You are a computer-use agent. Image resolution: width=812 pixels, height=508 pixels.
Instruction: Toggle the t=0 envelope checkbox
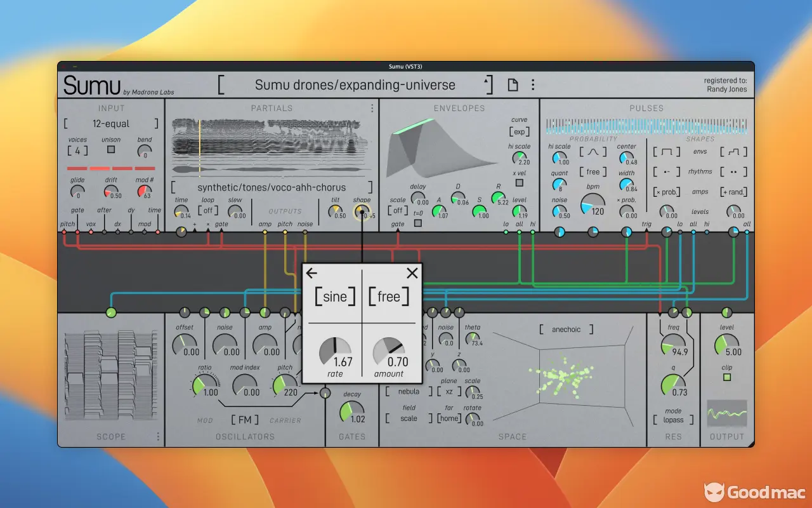[x=417, y=223]
